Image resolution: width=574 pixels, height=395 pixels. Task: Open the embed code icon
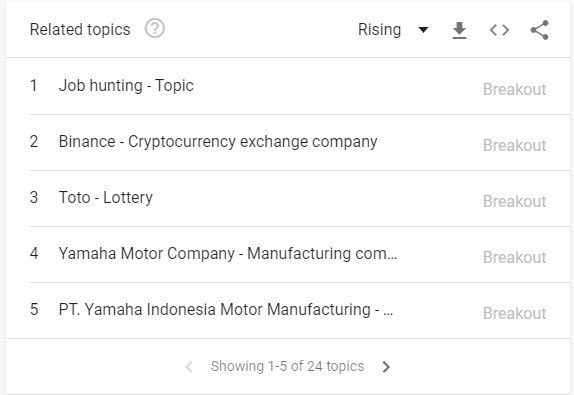[499, 30]
